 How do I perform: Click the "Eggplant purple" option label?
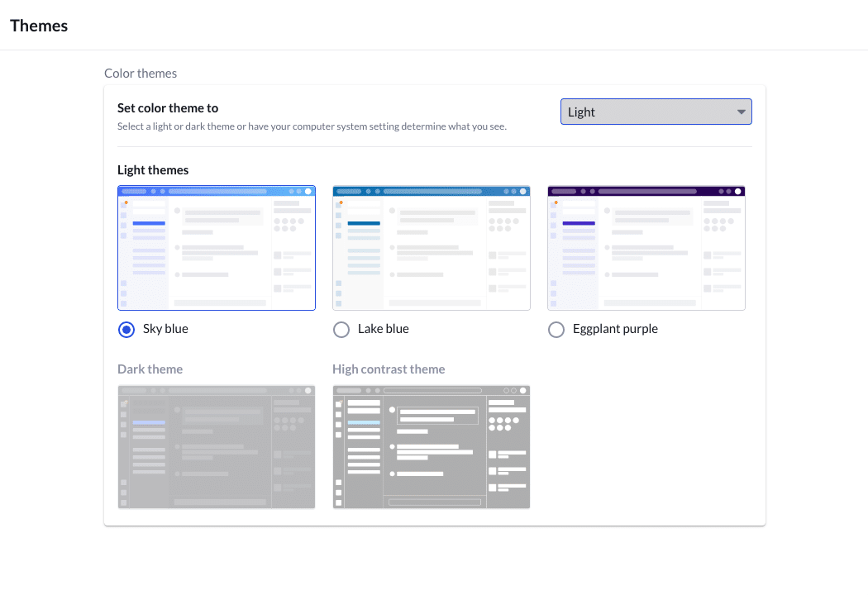point(615,329)
